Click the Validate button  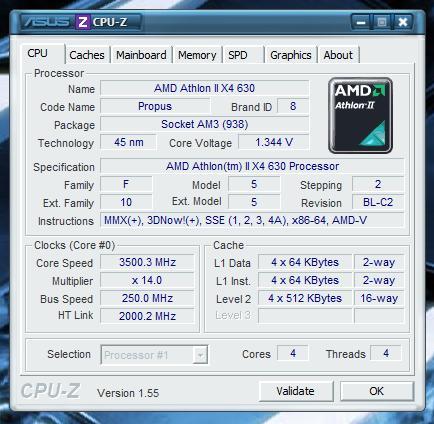coord(296,391)
